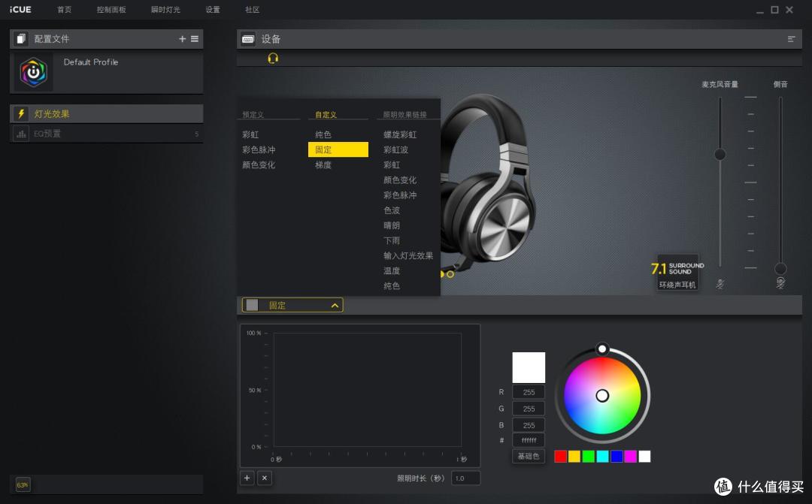Screen dimensions: 812x504
Task: Add a keyframe with the plus button
Action: (x=247, y=478)
